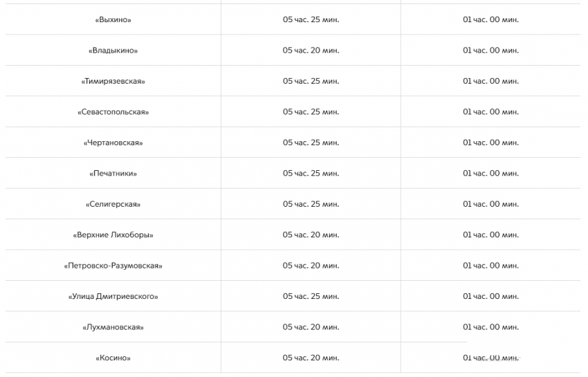Select the «Улица Дмитриевского» station cell

pyautogui.click(x=113, y=297)
